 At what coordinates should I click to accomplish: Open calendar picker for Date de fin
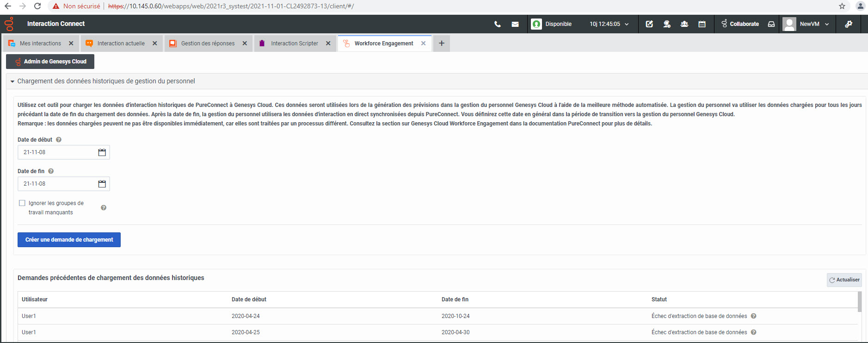[102, 184]
